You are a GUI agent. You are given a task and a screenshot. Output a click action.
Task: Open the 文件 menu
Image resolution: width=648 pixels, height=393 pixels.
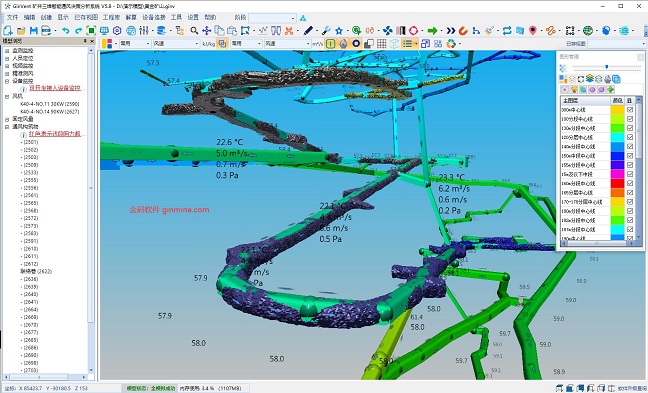(x=12, y=17)
